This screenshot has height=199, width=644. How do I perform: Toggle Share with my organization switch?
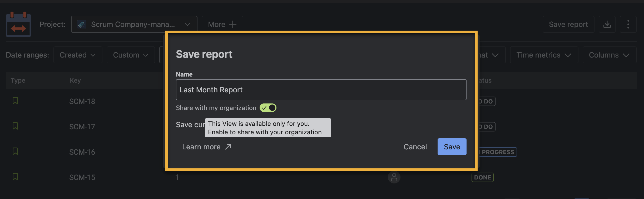click(x=268, y=108)
